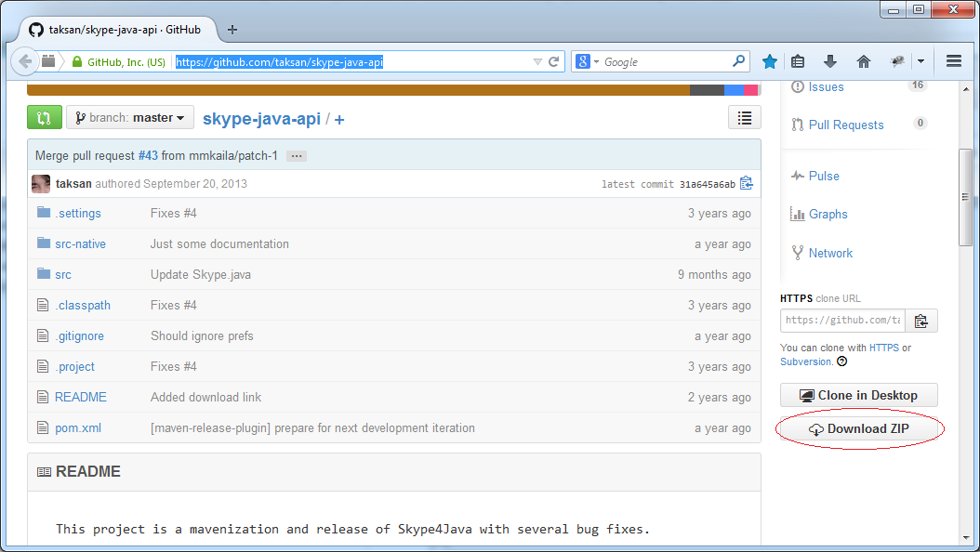Click the maven-release-plugin commit message
This screenshot has height=552, width=980.
[x=312, y=427]
